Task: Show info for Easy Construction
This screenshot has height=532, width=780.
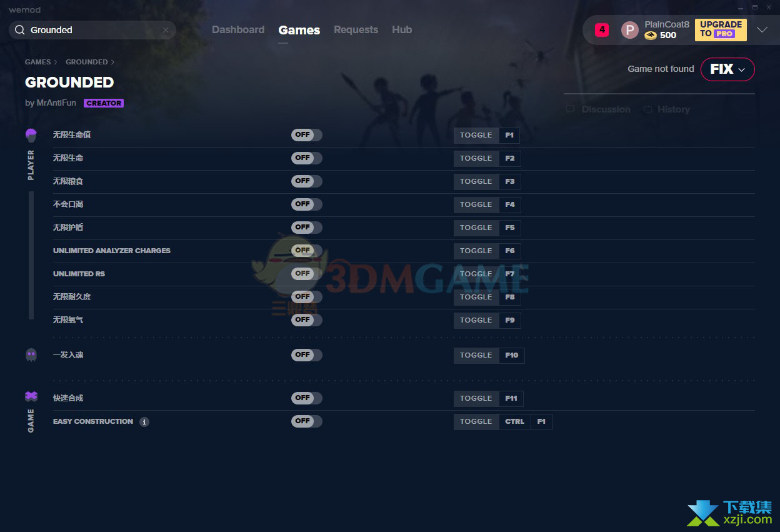Action: click(144, 422)
